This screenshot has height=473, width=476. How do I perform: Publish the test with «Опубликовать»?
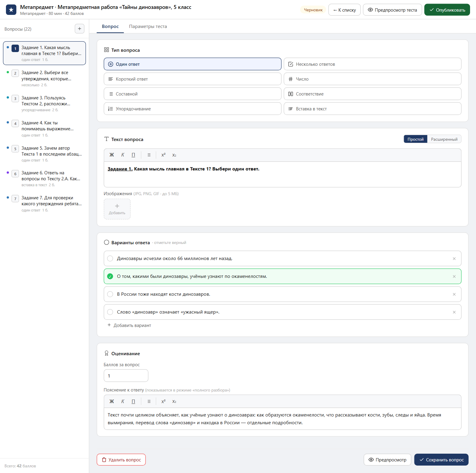click(x=447, y=10)
